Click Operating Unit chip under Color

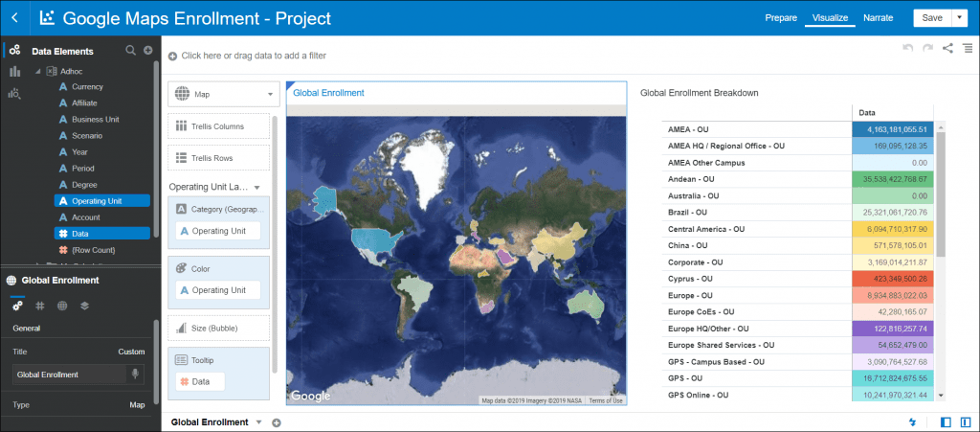217,290
